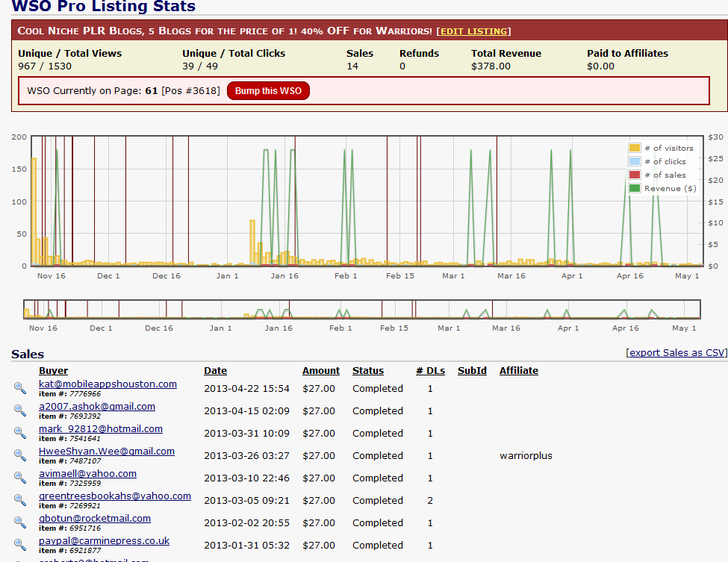Click date '2013-04-22 15:54'
Image resolution: width=728 pixels, height=562 pixels.
pyautogui.click(x=246, y=388)
